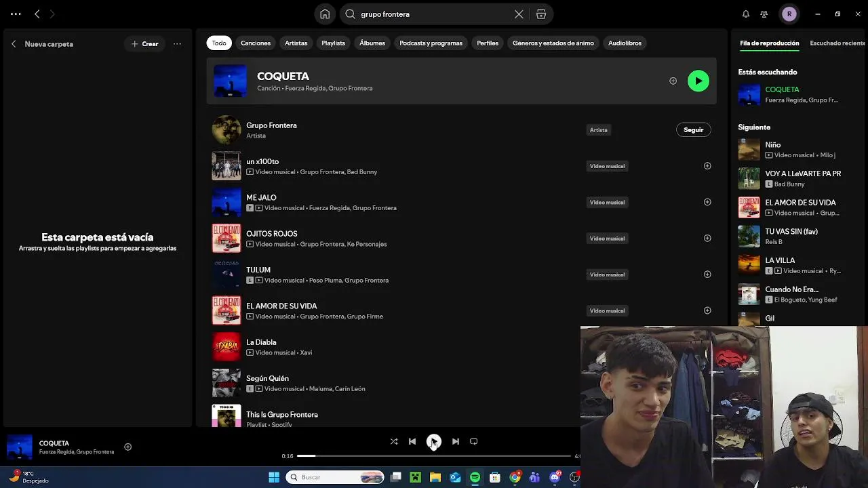The height and width of the screenshot is (488, 868).
Task: Play COQUETA with the green button
Action: (698, 81)
